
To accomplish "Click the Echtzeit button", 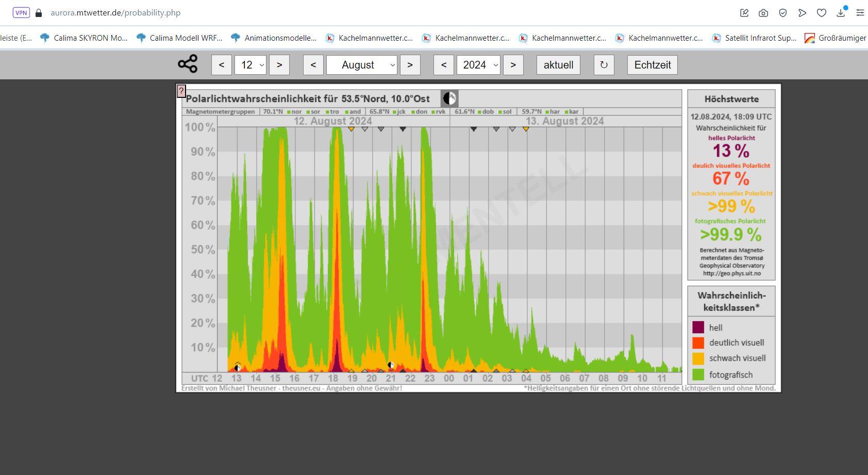I will pyautogui.click(x=652, y=65).
